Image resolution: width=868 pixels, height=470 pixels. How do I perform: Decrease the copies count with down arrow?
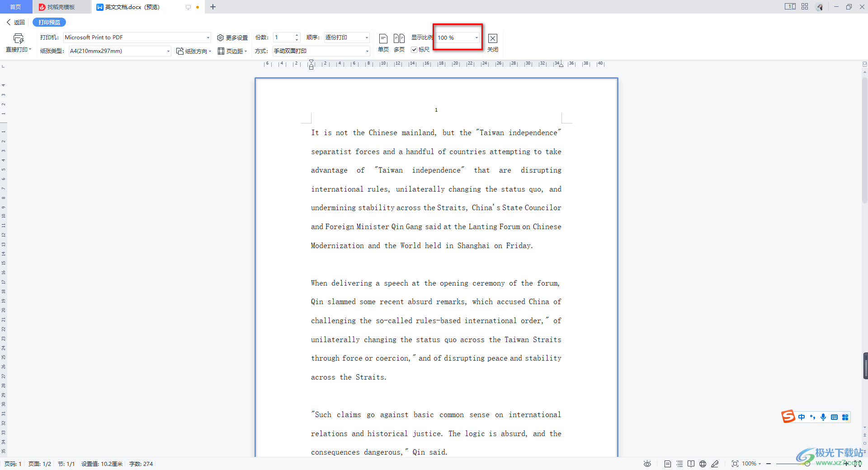(297, 40)
